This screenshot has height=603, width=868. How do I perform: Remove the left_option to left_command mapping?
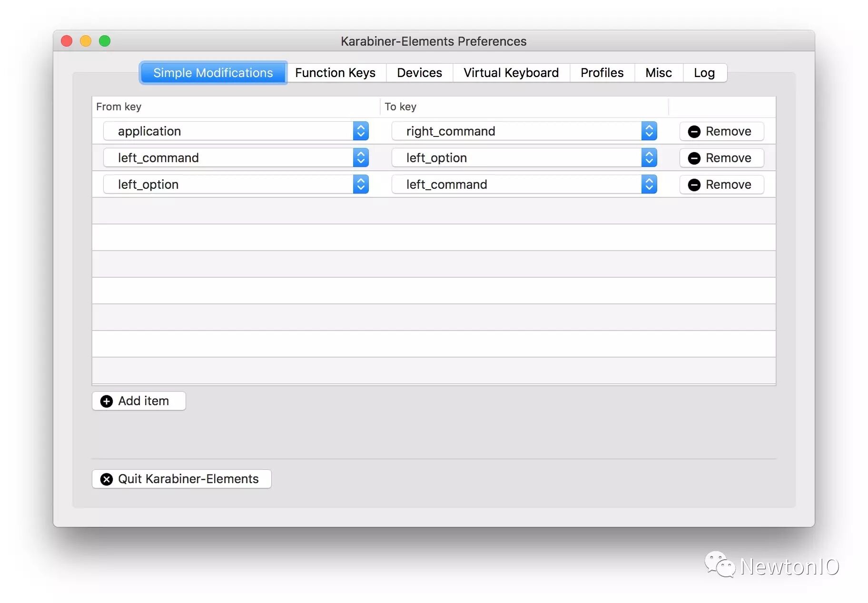[x=721, y=185]
